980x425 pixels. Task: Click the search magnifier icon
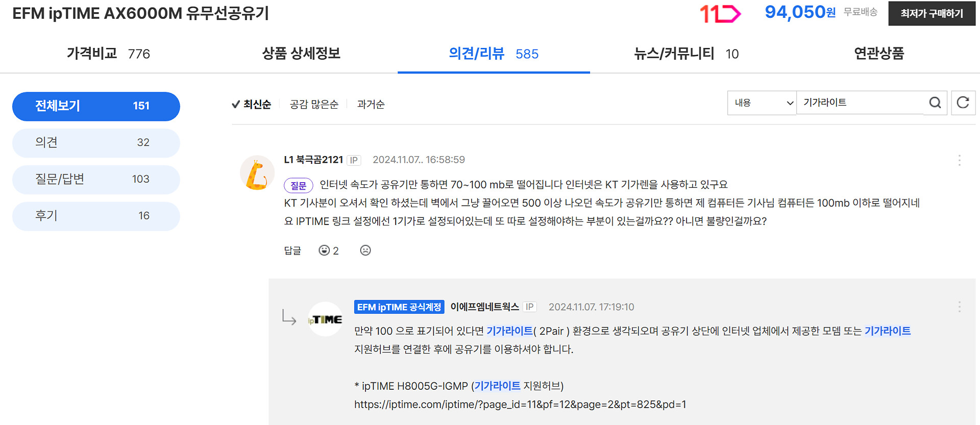935,103
